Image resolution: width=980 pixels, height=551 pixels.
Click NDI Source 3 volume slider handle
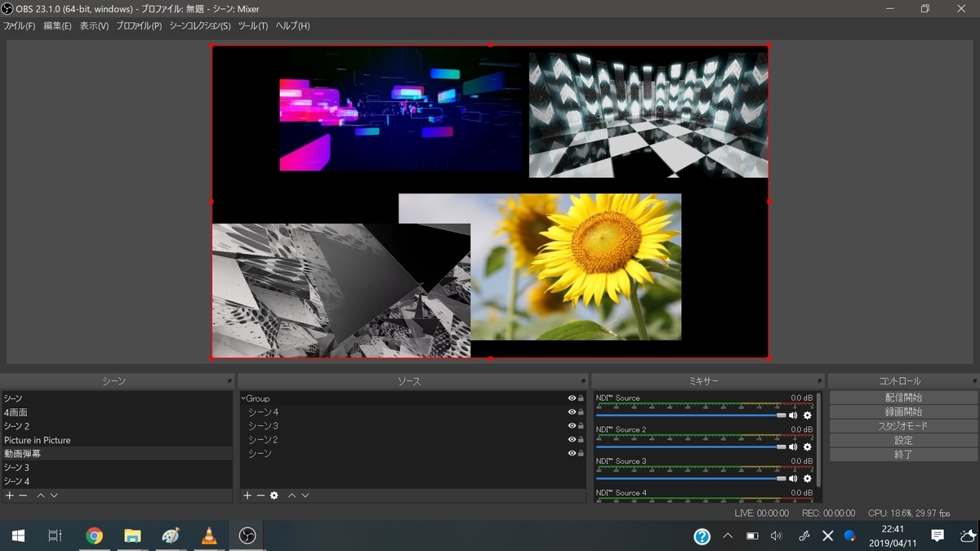coord(782,478)
